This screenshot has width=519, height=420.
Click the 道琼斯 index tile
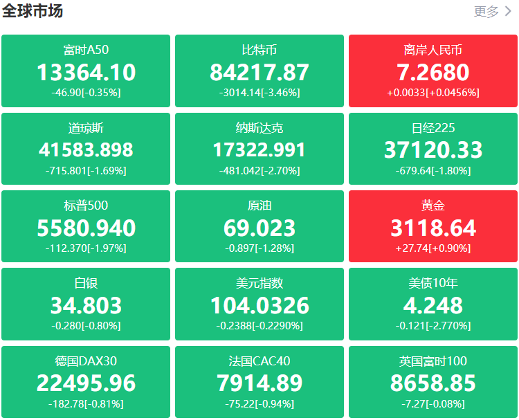point(86,148)
